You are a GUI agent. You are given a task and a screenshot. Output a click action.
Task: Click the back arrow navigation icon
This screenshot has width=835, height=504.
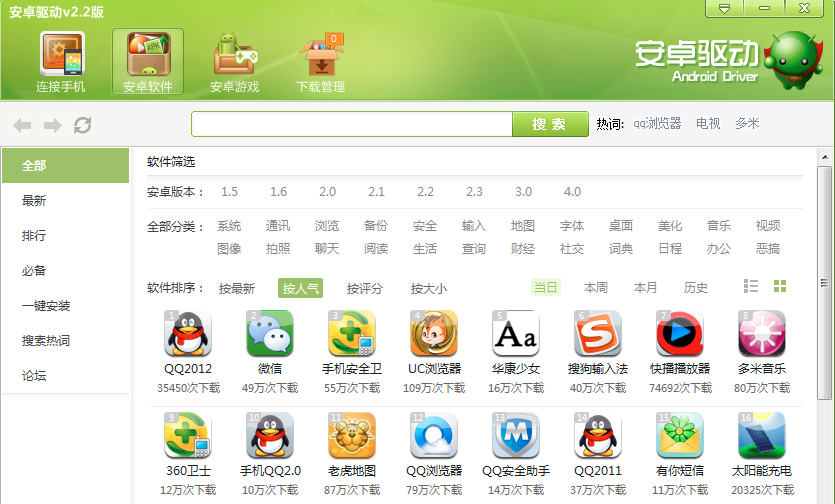click(x=22, y=125)
